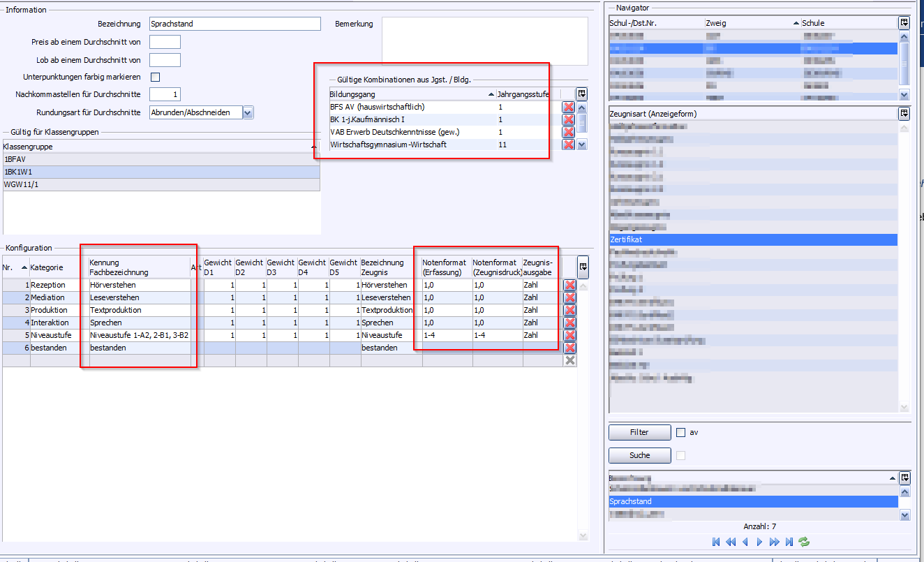Open column chooser of Konfiguration table
Viewport: 924px width, 562px height.
click(x=583, y=266)
